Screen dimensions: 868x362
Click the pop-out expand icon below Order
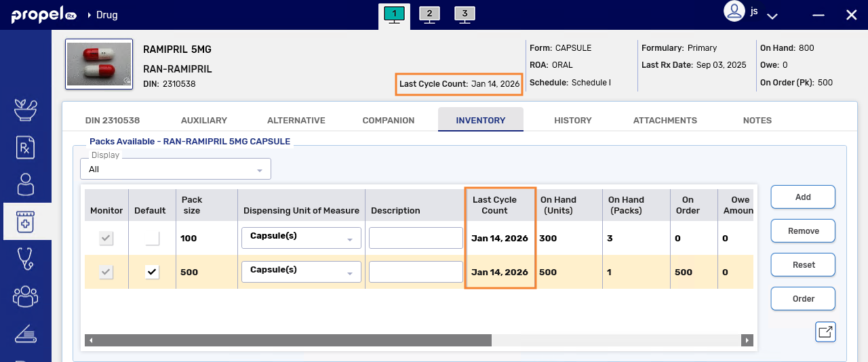[x=825, y=332]
